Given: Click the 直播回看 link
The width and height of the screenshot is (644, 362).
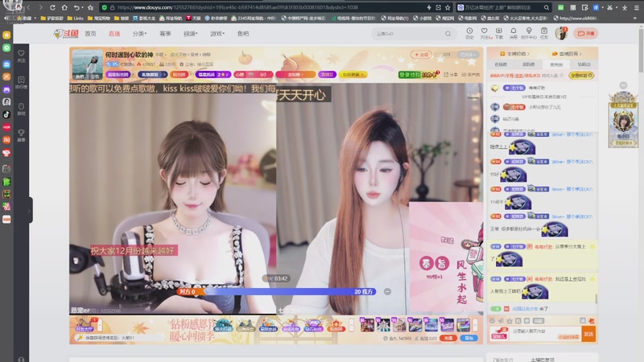Looking at the screenshot, I should coord(567,53).
